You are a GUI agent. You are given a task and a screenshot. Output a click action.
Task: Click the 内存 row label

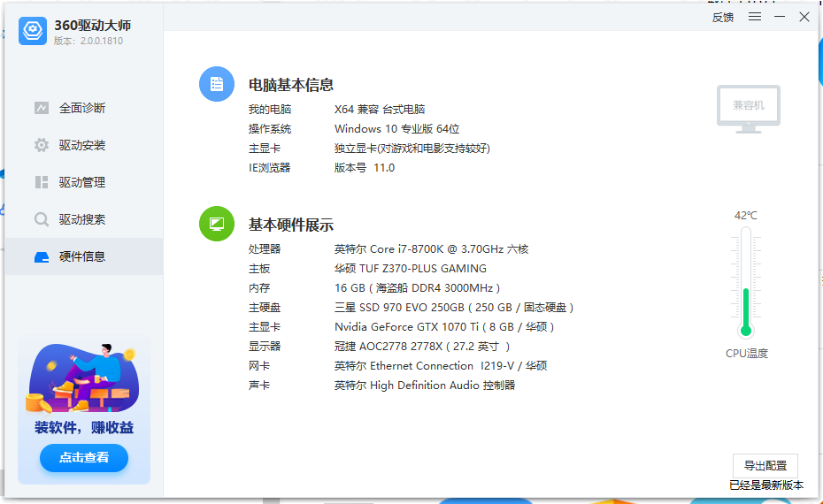click(259, 288)
